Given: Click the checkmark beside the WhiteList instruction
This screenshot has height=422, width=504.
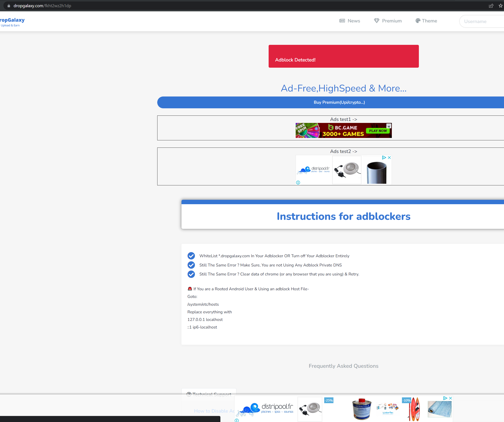Looking at the screenshot, I should pos(191,256).
